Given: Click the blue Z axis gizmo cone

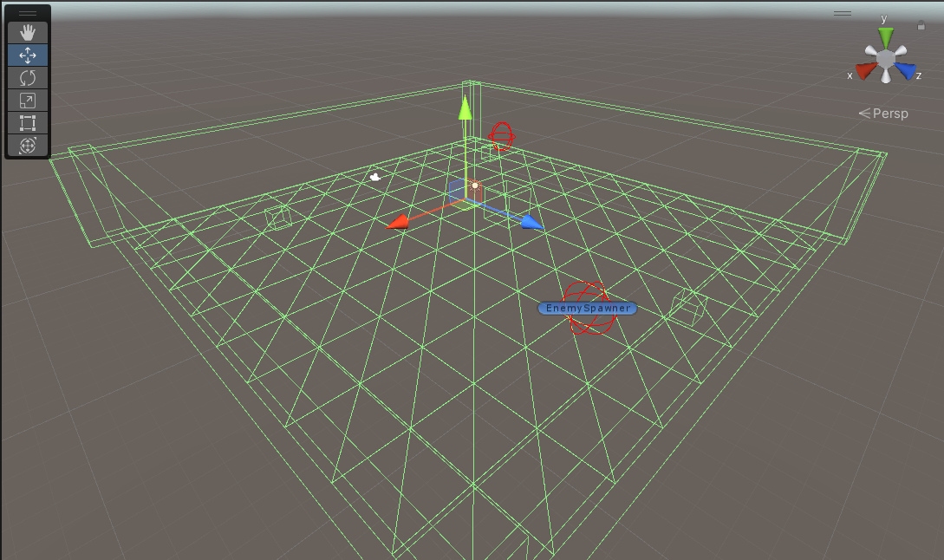Looking at the screenshot, I should (x=906, y=70).
